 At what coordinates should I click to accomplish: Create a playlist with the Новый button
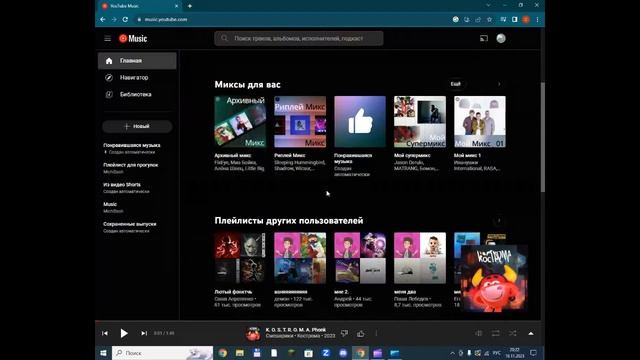pyautogui.click(x=137, y=127)
